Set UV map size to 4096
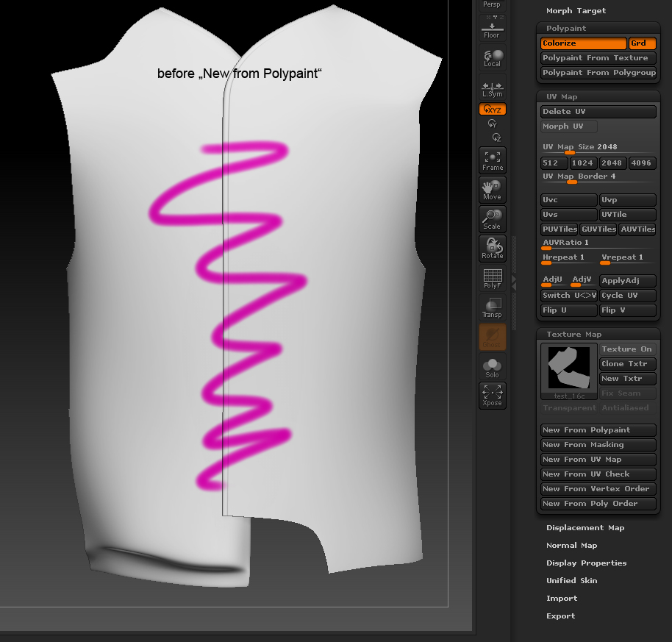Image resolution: width=672 pixels, height=642 pixels. (642, 163)
